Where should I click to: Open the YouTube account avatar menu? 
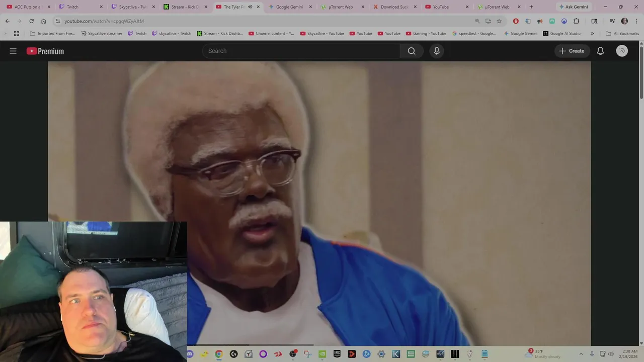pos(622,51)
